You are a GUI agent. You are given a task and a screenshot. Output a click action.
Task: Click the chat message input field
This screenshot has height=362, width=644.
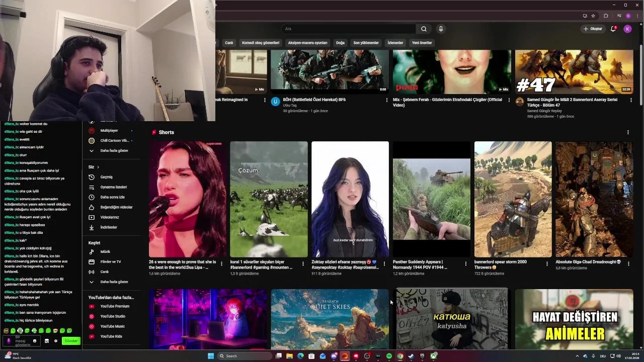pyautogui.click(x=22, y=341)
